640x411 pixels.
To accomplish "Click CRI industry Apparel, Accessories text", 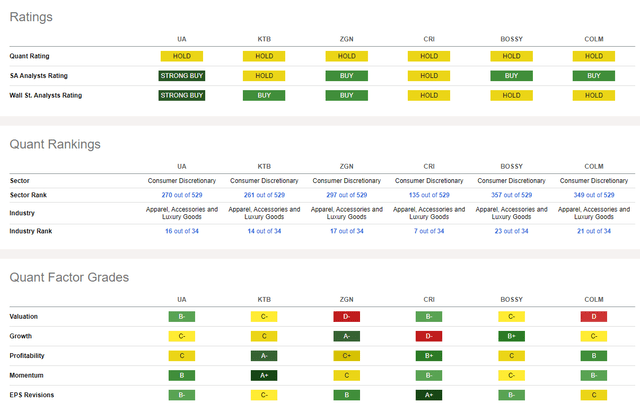I will coord(429,213).
